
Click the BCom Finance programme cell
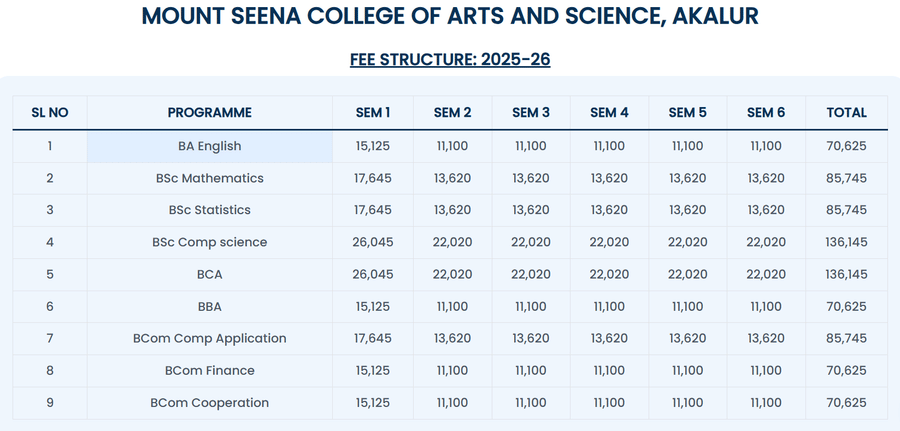pos(210,370)
